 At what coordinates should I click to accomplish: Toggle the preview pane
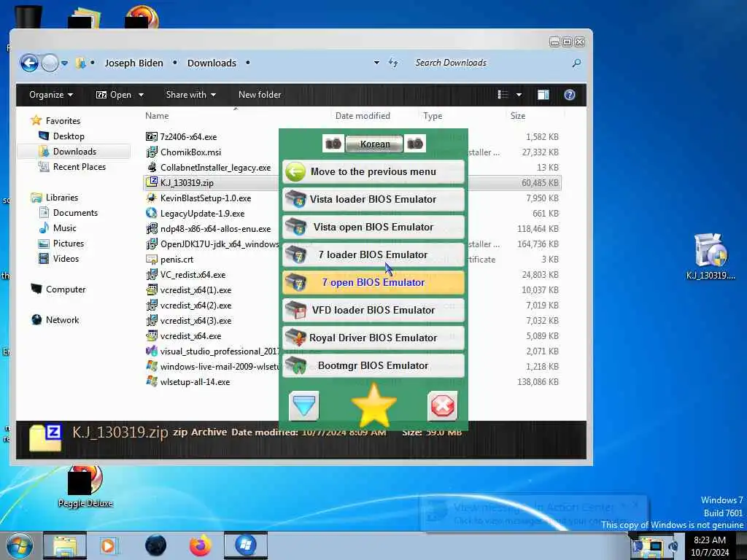coord(543,95)
